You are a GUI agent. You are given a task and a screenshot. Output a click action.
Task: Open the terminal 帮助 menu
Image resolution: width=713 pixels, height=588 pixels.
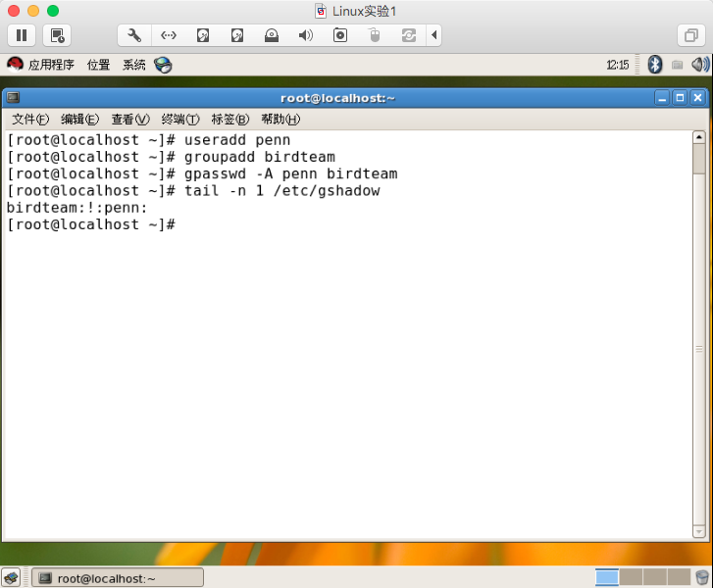[280, 120]
